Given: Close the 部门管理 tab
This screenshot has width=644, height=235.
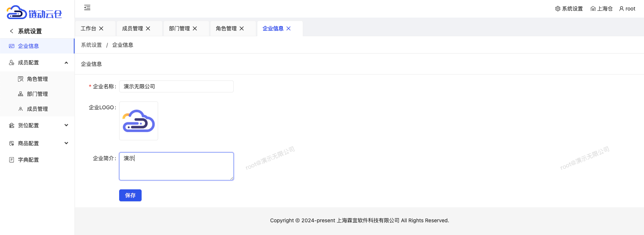Looking at the screenshot, I should [x=195, y=28].
